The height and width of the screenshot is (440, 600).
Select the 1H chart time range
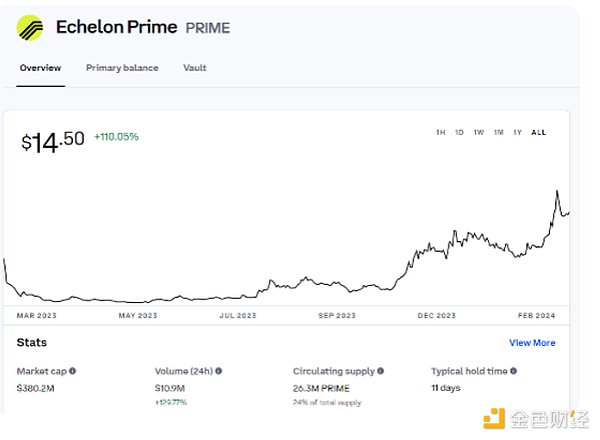[440, 132]
